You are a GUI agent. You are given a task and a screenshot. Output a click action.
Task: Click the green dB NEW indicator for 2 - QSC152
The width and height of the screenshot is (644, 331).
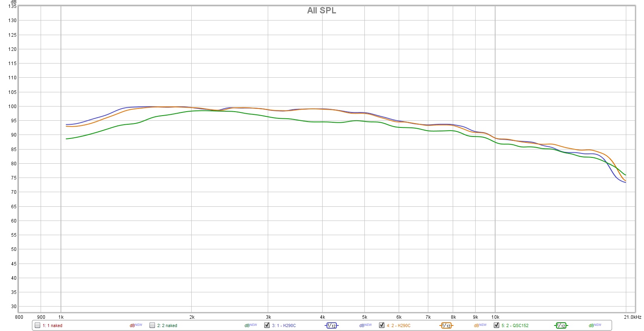click(595, 325)
